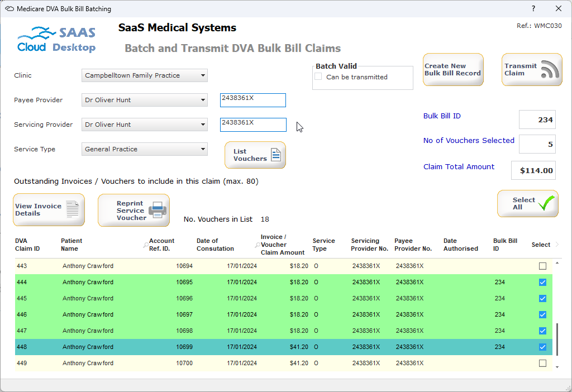
Task: Click the Select All button
Action: [527, 203]
